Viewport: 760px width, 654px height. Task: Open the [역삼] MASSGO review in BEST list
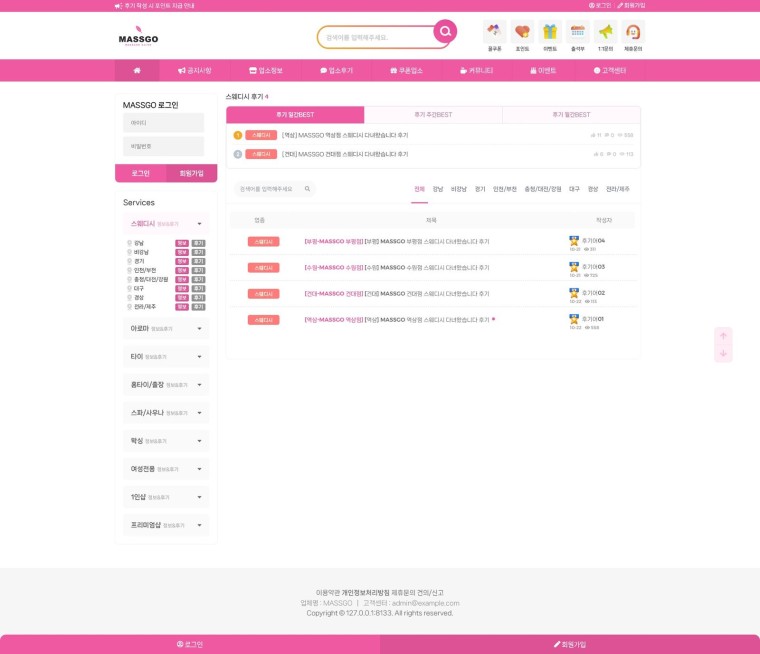coord(345,135)
